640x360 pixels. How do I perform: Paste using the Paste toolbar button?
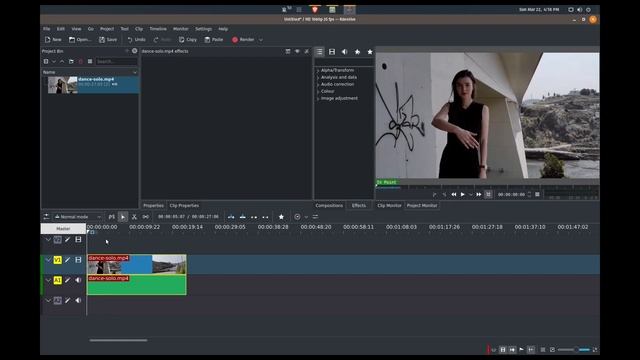pos(214,40)
